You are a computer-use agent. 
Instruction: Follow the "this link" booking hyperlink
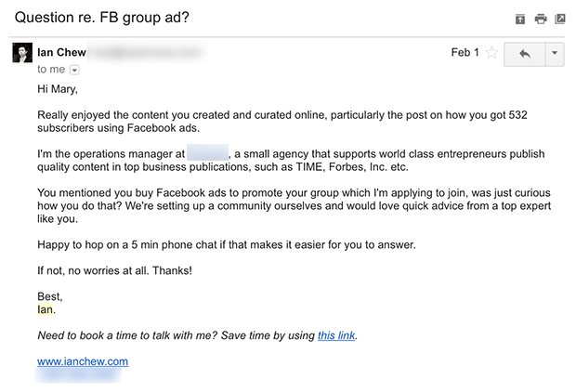(x=336, y=335)
